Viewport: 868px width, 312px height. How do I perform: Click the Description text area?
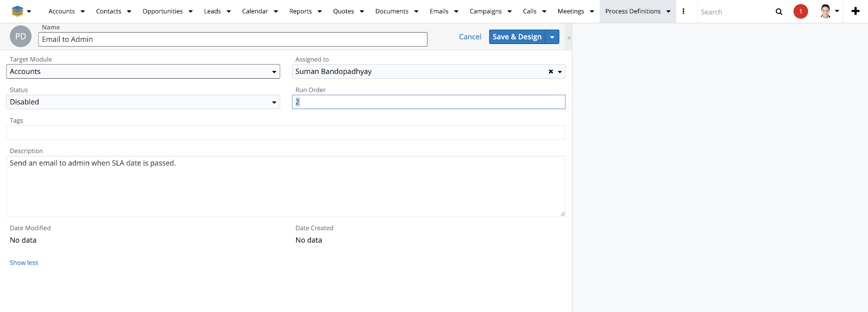point(285,186)
